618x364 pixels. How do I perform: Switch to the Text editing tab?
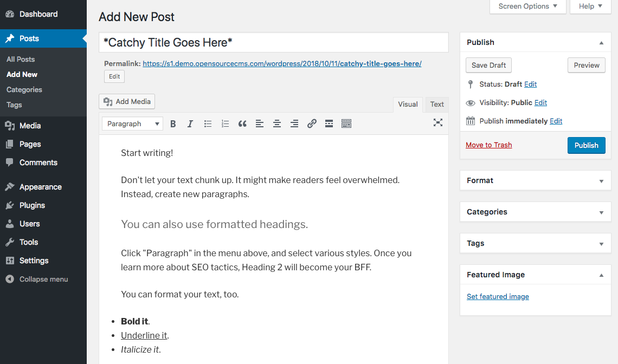tap(436, 104)
